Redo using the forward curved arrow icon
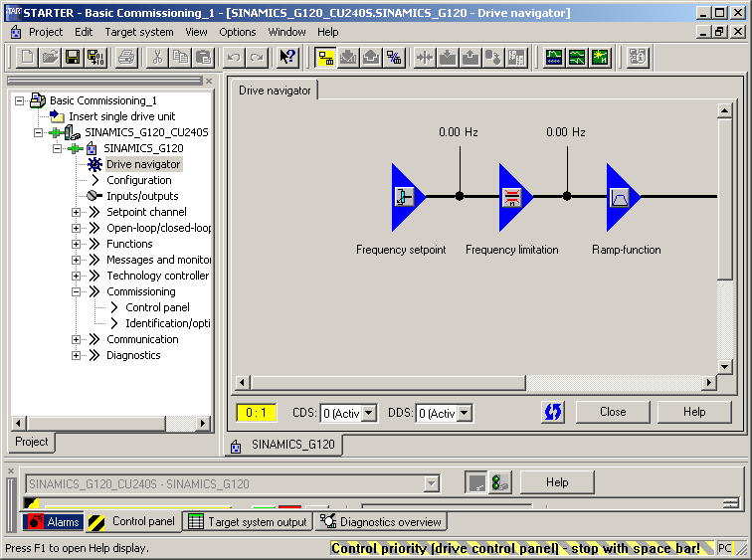 (257, 58)
